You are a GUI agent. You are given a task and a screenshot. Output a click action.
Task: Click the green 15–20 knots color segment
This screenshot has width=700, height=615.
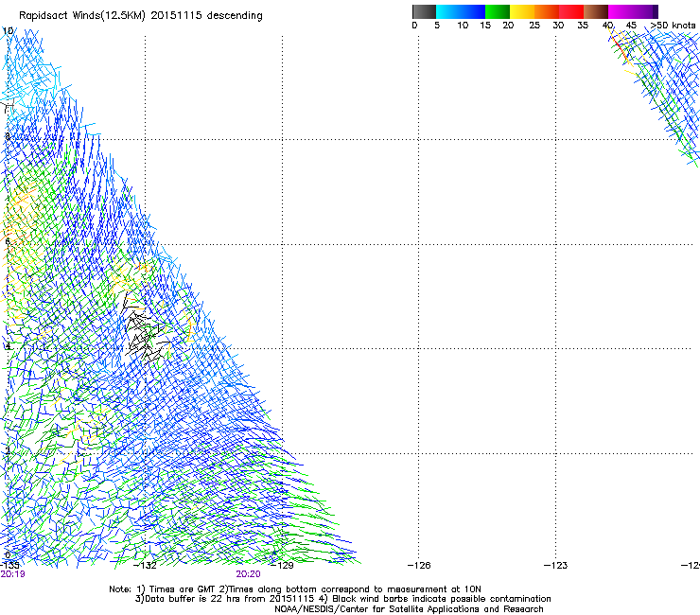pyautogui.click(x=498, y=11)
